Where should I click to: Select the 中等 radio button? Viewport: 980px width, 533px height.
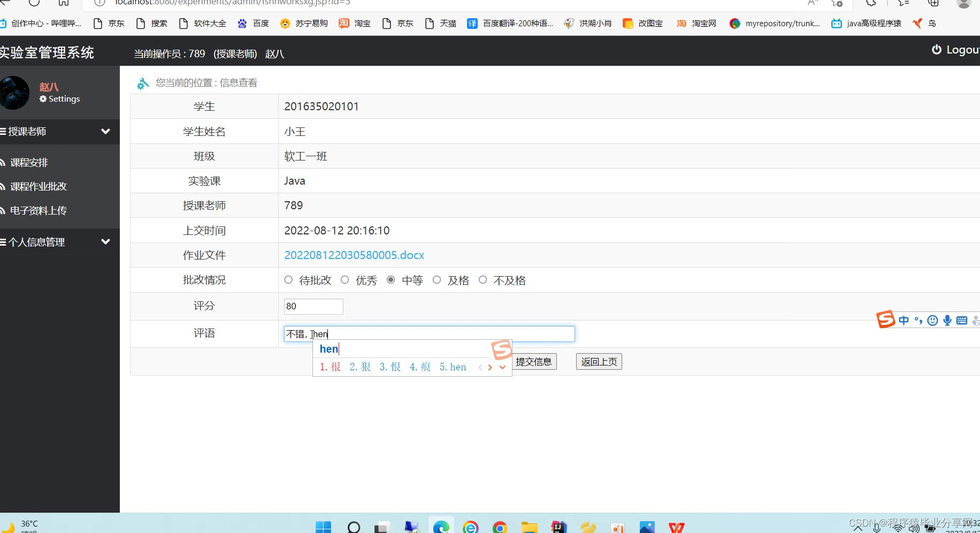click(x=391, y=280)
